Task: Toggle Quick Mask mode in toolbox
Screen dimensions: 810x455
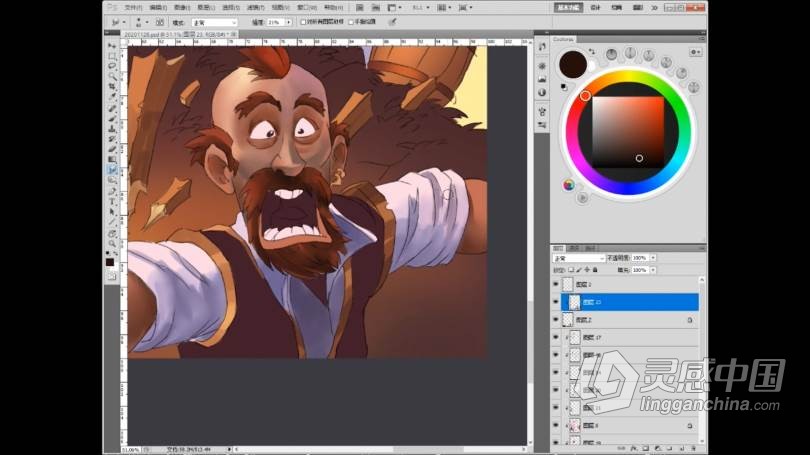Action: (x=112, y=277)
